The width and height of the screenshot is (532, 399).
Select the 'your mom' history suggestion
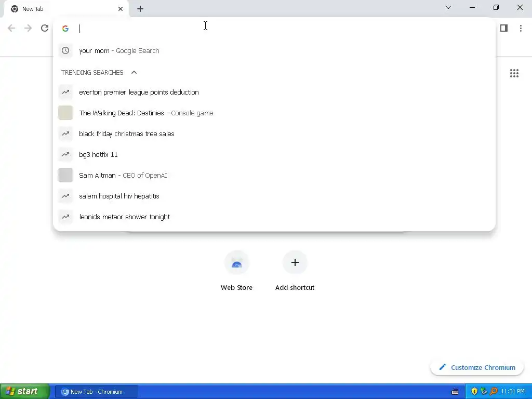(274, 50)
